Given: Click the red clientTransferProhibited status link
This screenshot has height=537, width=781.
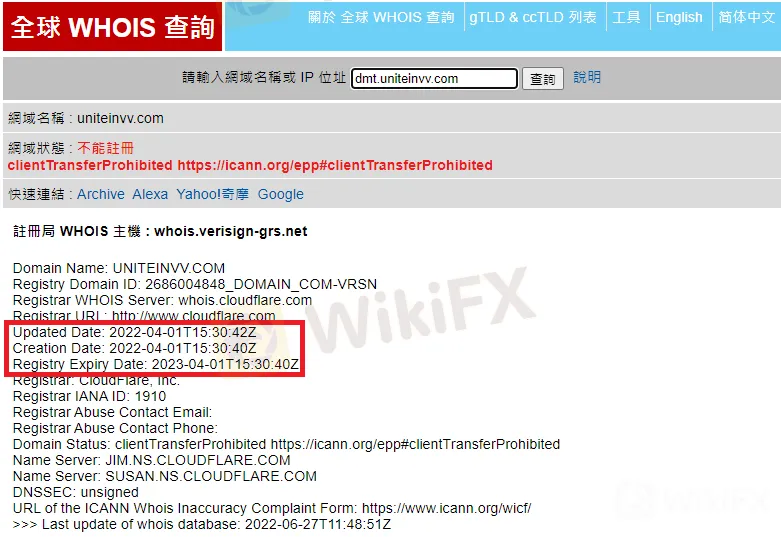Looking at the screenshot, I should 250,165.
